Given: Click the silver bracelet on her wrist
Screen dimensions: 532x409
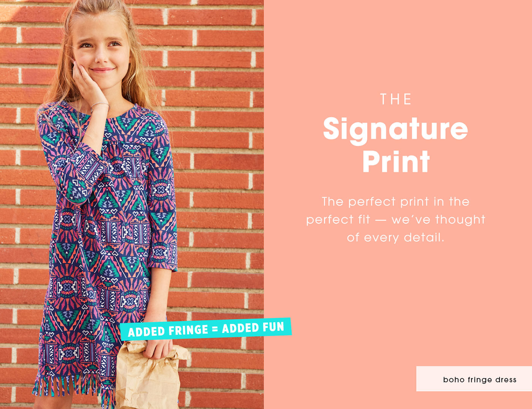Looking at the screenshot, I should [x=100, y=105].
